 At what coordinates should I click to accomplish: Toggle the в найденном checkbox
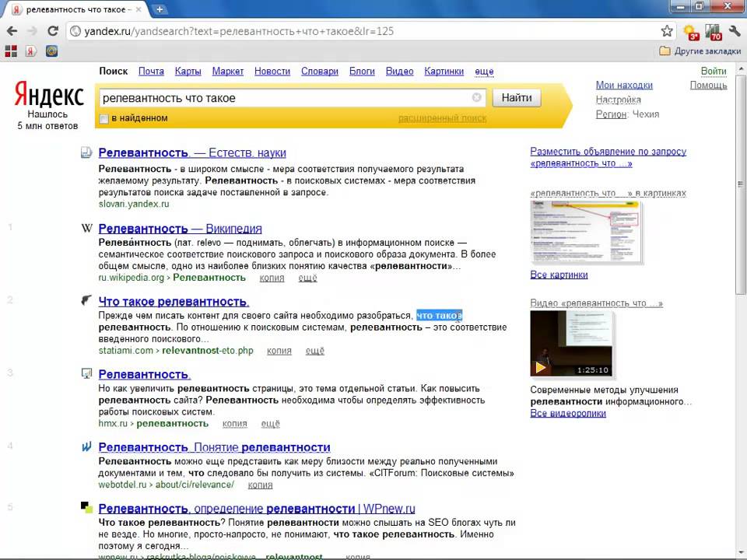coord(103,118)
